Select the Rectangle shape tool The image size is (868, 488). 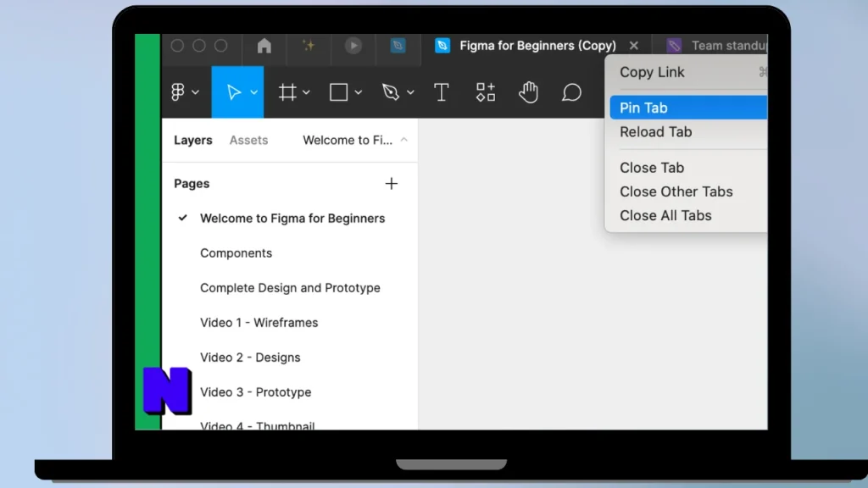[339, 91]
